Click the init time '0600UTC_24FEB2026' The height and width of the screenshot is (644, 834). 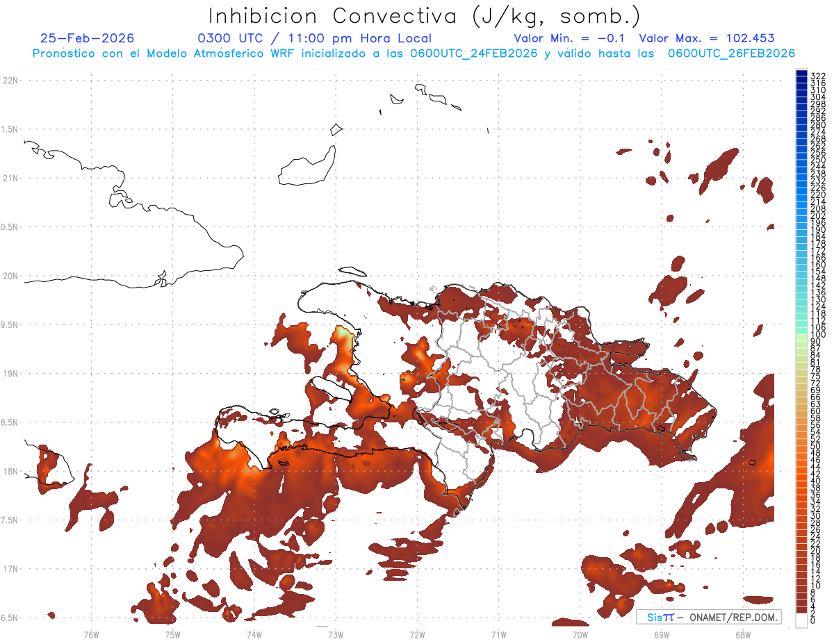coord(474,53)
